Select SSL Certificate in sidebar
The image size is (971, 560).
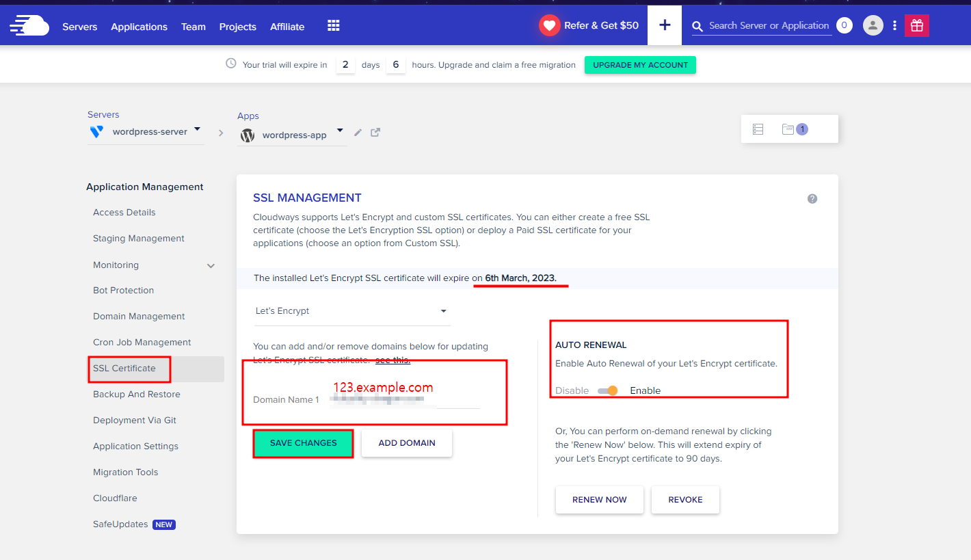[x=124, y=369]
